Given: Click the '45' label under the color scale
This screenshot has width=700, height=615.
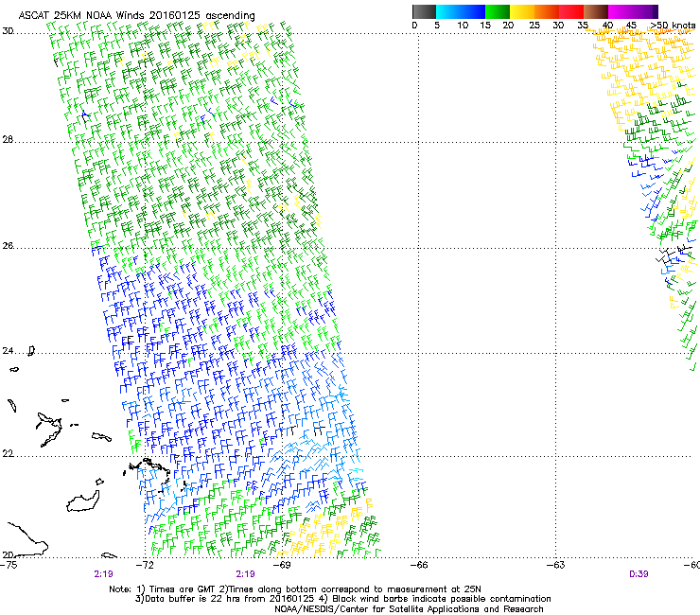Looking at the screenshot, I should tap(631, 26).
